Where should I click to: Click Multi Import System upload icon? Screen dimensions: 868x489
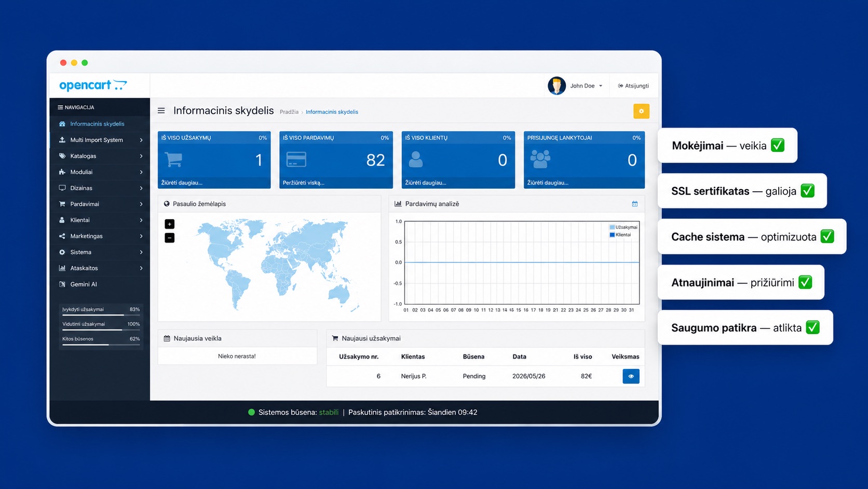click(x=62, y=140)
